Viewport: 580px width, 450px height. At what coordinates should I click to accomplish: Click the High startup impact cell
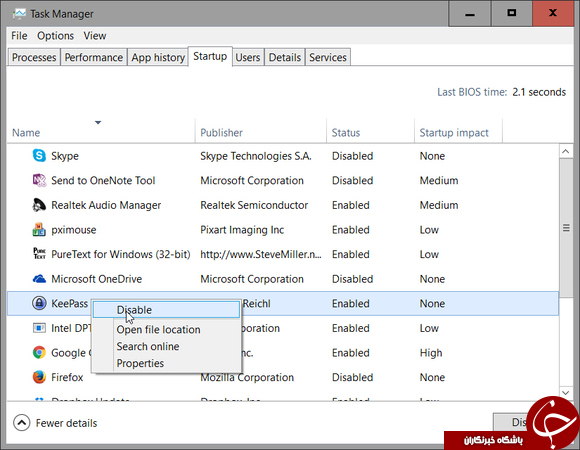(431, 353)
